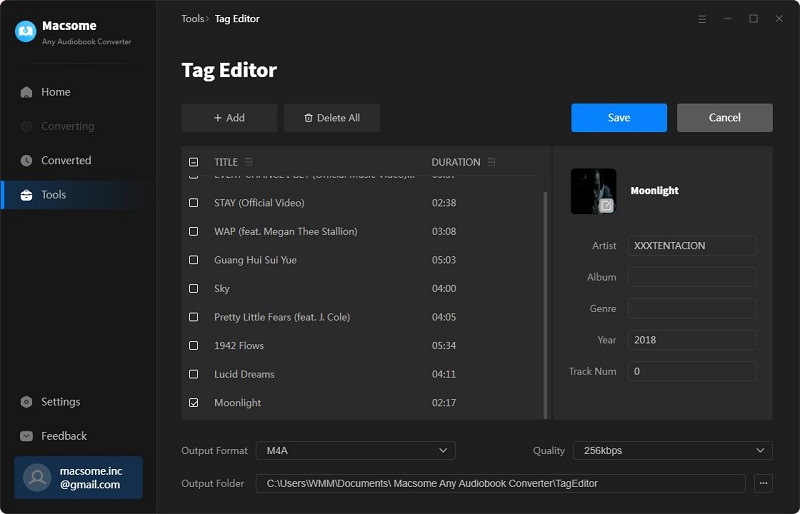This screenshot has width=800, height=514.
Task: Click the Add plus icon
Action: 218,118
